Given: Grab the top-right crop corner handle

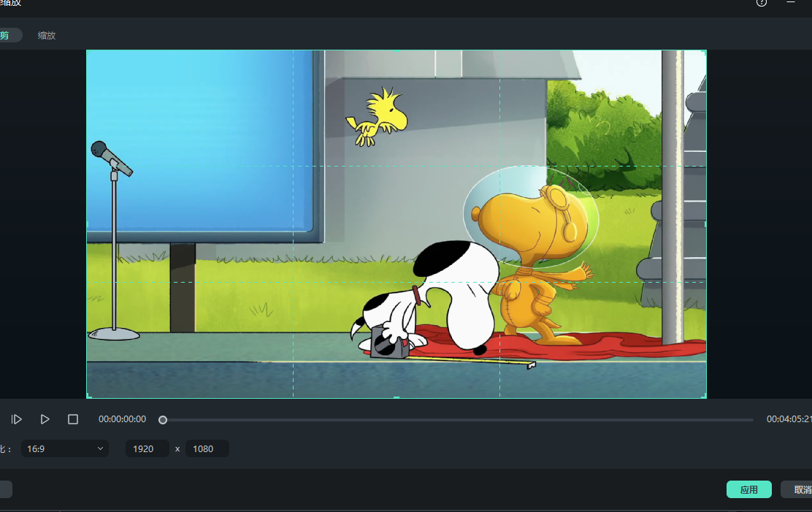Looking at the screenshot, I should [x=705, y=51].
